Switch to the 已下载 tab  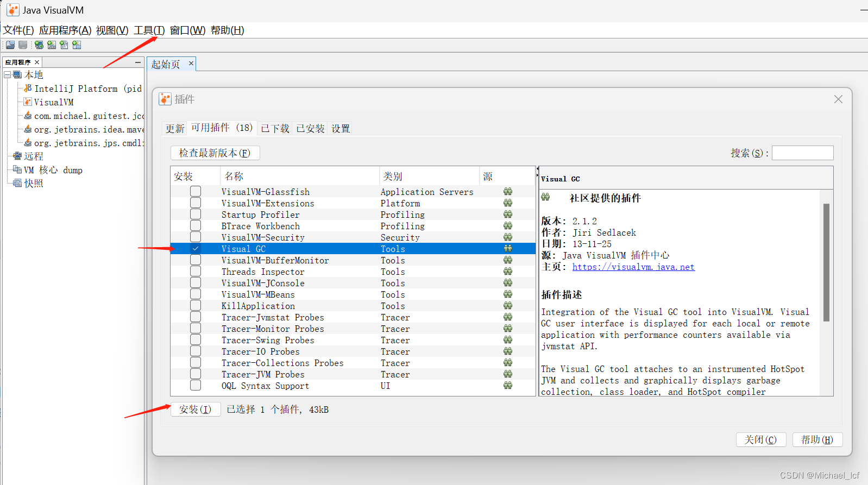click(x=275, y=128)
